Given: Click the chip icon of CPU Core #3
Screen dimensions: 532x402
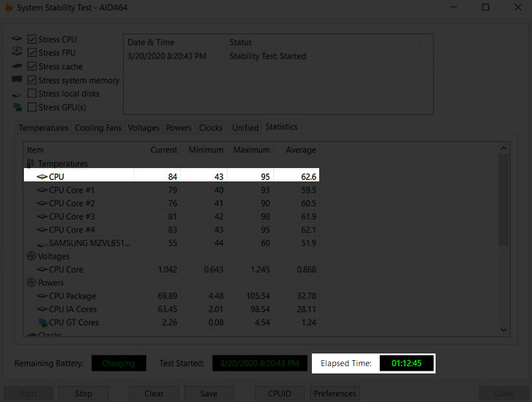Looking at the screenshot, I should point(42,216).
